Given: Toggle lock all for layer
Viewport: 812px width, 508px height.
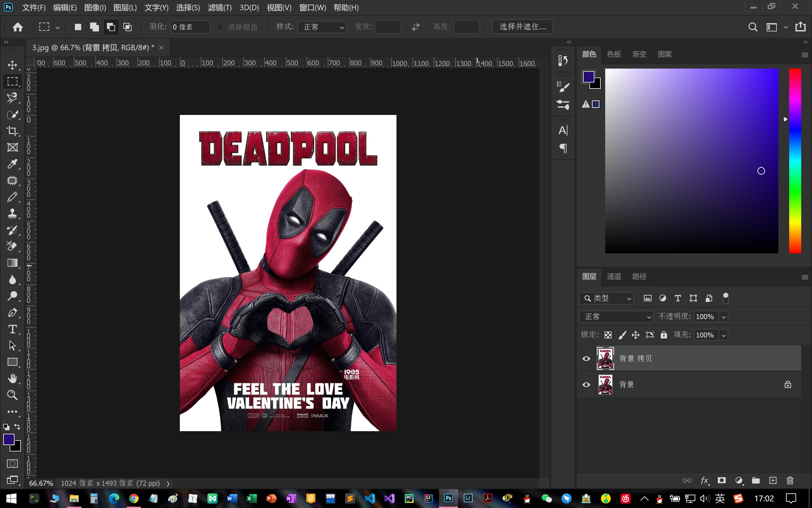Looking at the screenshot, I should [x=664, y=335].
